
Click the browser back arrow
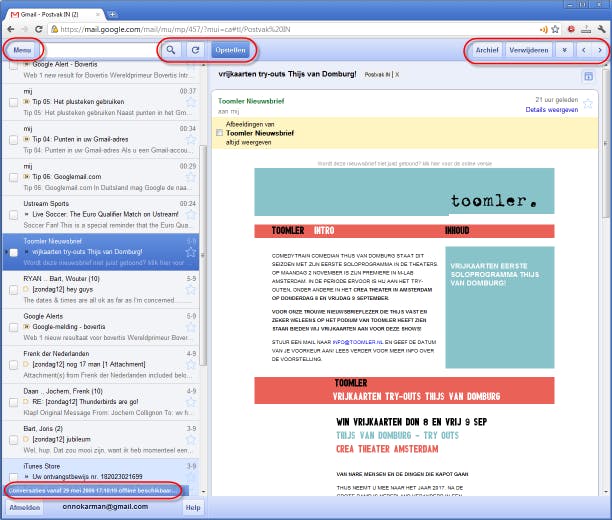[11, 29]
